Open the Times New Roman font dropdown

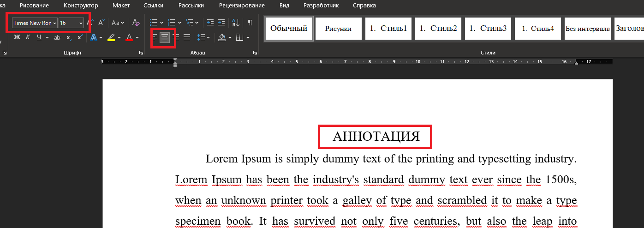55,23
